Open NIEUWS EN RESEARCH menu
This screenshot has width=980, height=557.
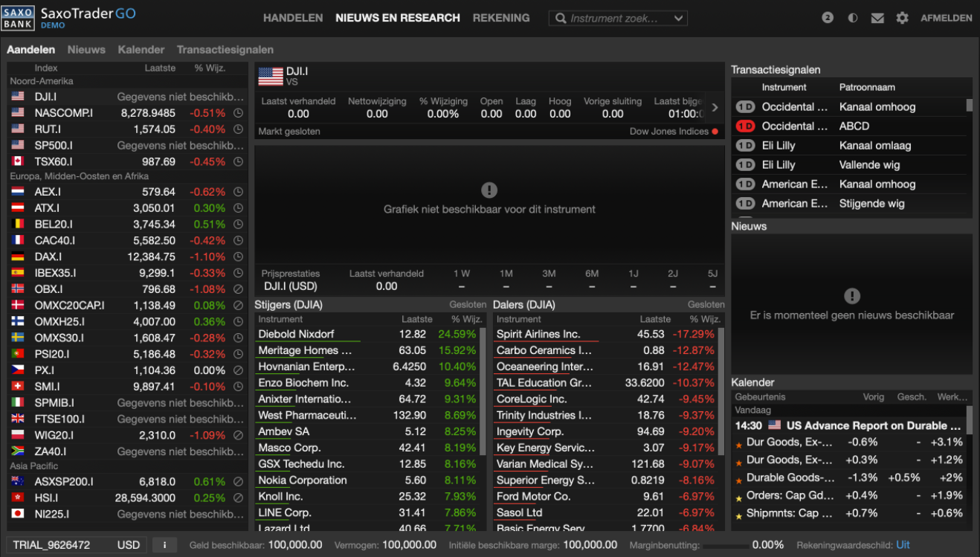coord(398,18)
